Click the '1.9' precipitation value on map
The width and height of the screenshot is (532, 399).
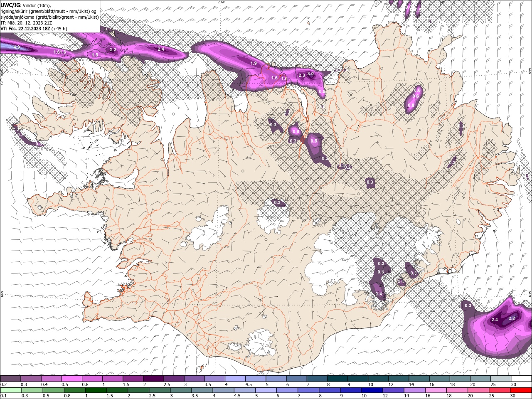(254, 63)
